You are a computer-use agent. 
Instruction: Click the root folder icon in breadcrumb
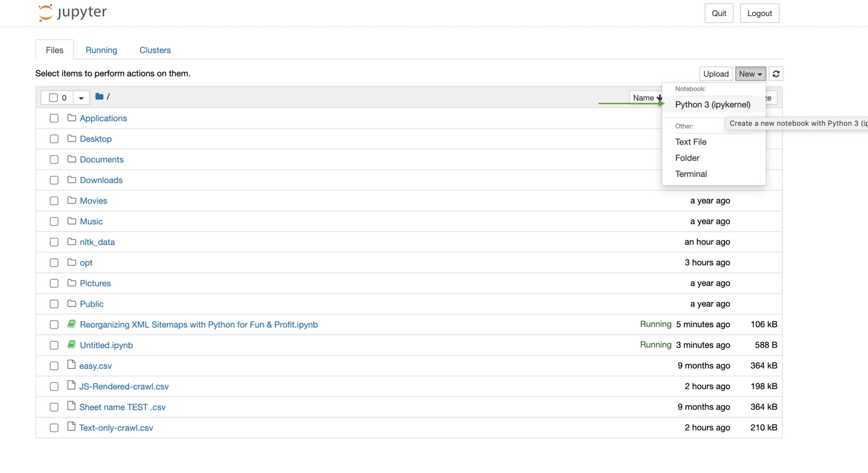click(99, 97)
